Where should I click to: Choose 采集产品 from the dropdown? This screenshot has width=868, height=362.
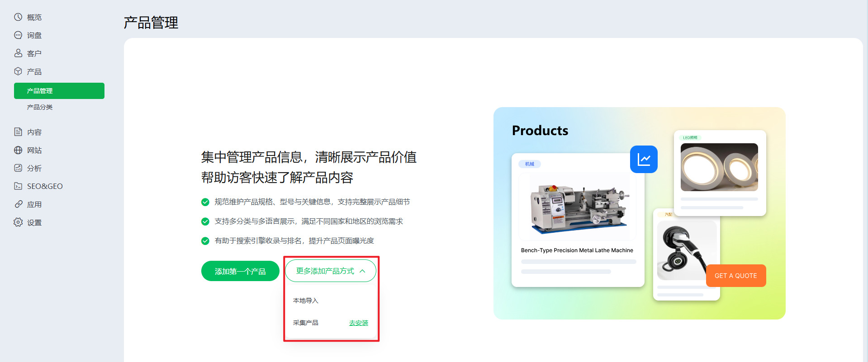click(306, 323)
